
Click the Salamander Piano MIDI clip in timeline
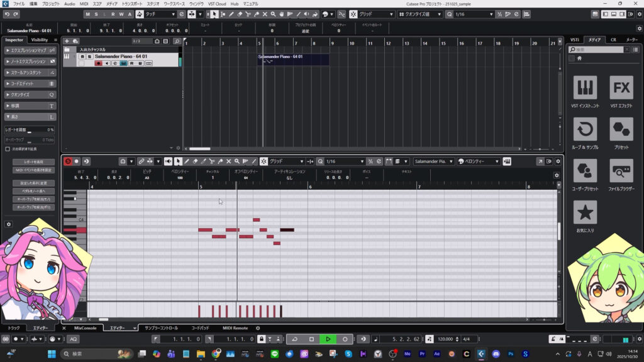point(293,59)
